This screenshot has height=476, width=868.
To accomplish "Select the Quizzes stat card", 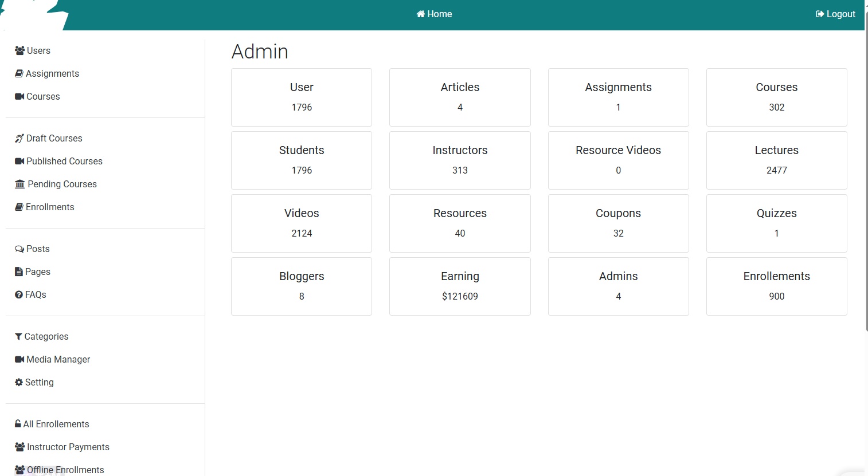I will tap(777, 223).
